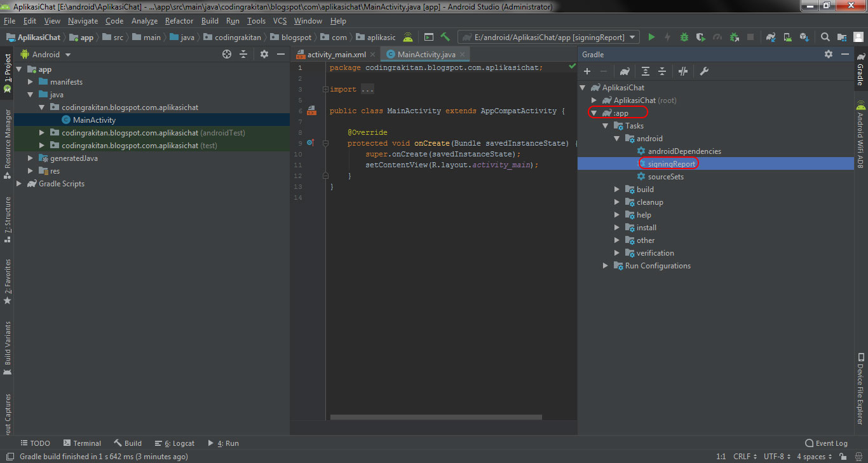Image resolution: width=868 pixels, height=463 pixels.
Task: Collapse the app module in Project tree
Action: click(x=18, y=69)
